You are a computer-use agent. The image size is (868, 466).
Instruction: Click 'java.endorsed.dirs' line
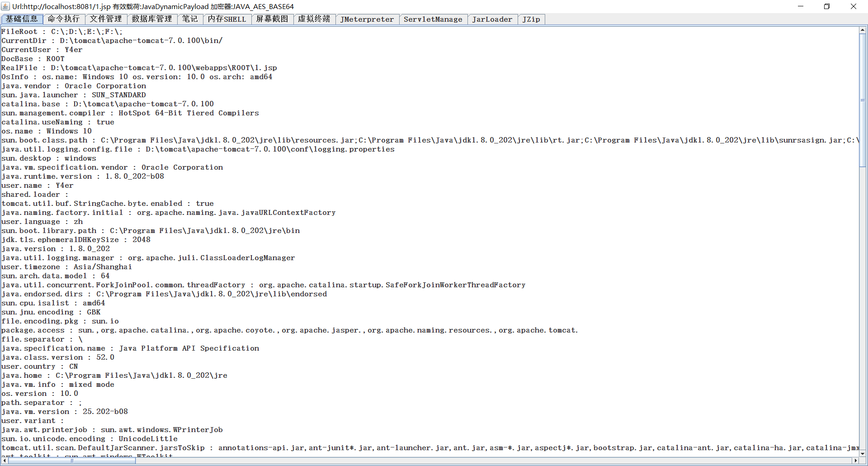[x=164, y=294]
